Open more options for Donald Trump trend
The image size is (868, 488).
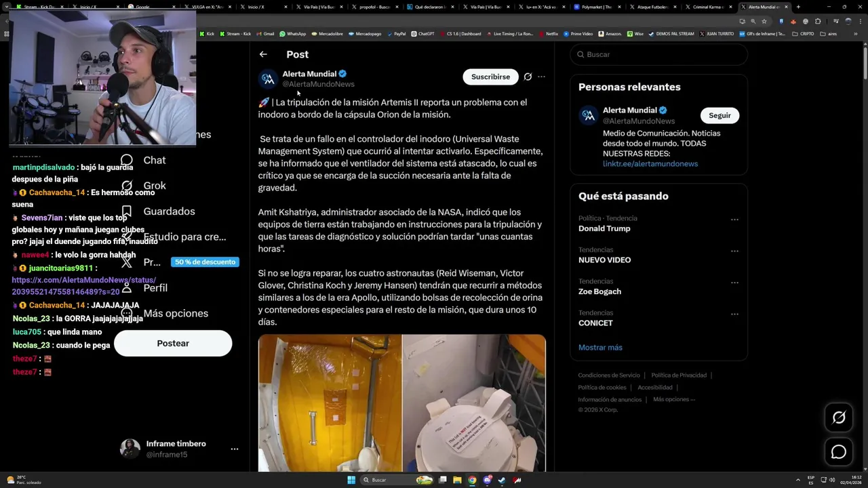coord(734,220)
